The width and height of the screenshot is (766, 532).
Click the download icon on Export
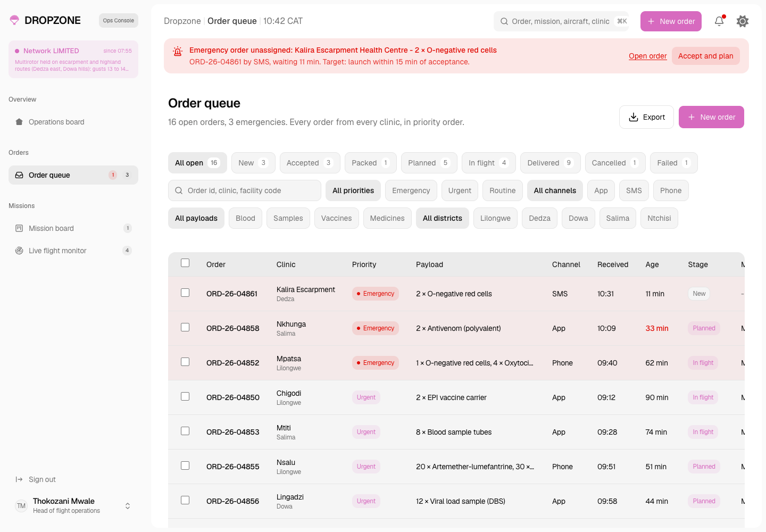click(x=634, y=117)
